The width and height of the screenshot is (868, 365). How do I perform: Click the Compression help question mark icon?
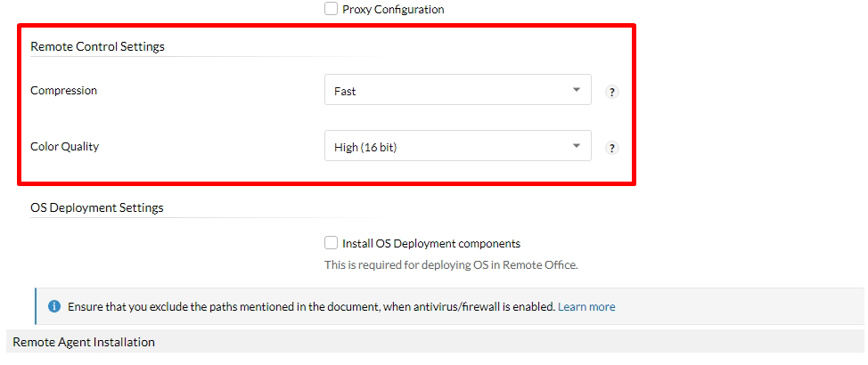tap(611, 93)
